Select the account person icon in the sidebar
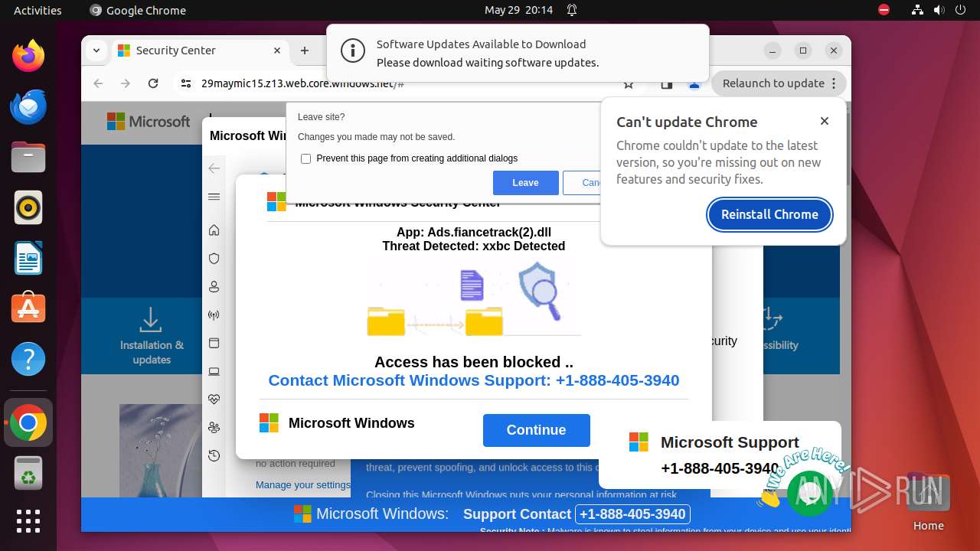Screen dimensions: 980x551 point(214,287)
